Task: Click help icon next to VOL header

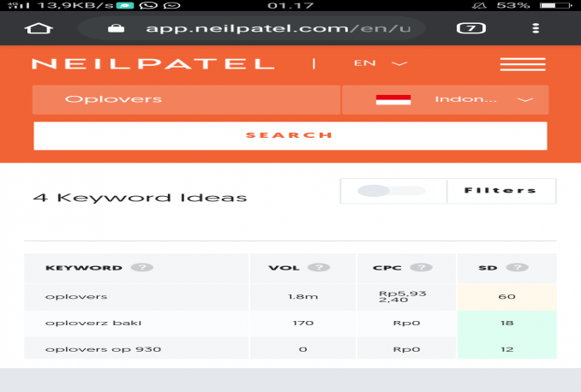Action: click(x=319, y=267)
